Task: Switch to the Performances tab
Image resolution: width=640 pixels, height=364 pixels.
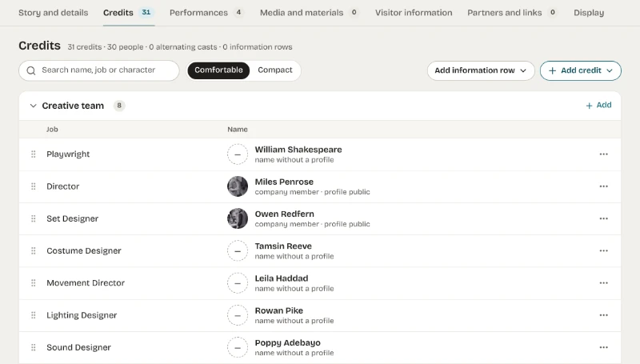Action: (x=206, y=13)
